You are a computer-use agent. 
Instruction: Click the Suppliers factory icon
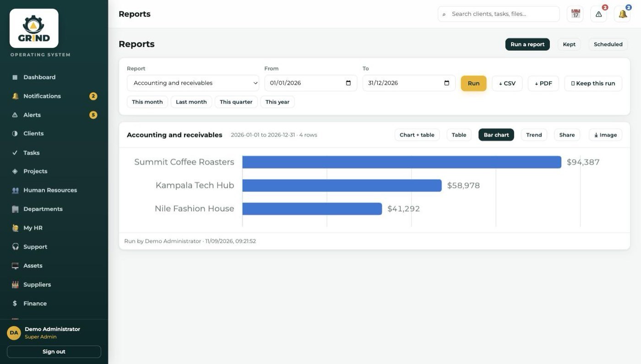15,284
